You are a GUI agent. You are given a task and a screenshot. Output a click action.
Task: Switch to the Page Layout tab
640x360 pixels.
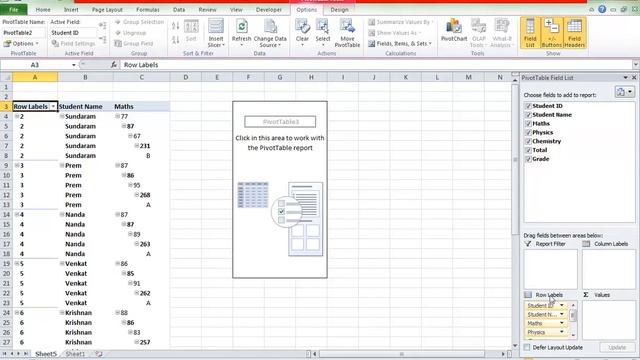(107, 9)
